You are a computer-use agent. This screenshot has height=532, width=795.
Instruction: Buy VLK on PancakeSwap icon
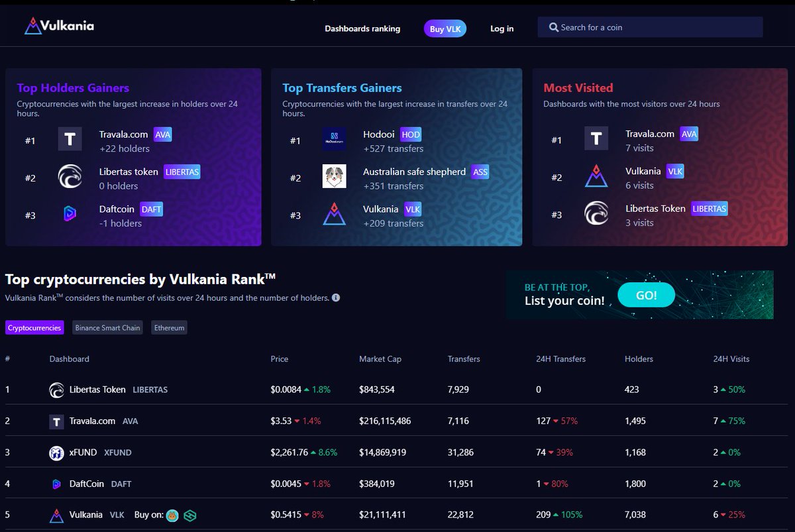point(172,515)
